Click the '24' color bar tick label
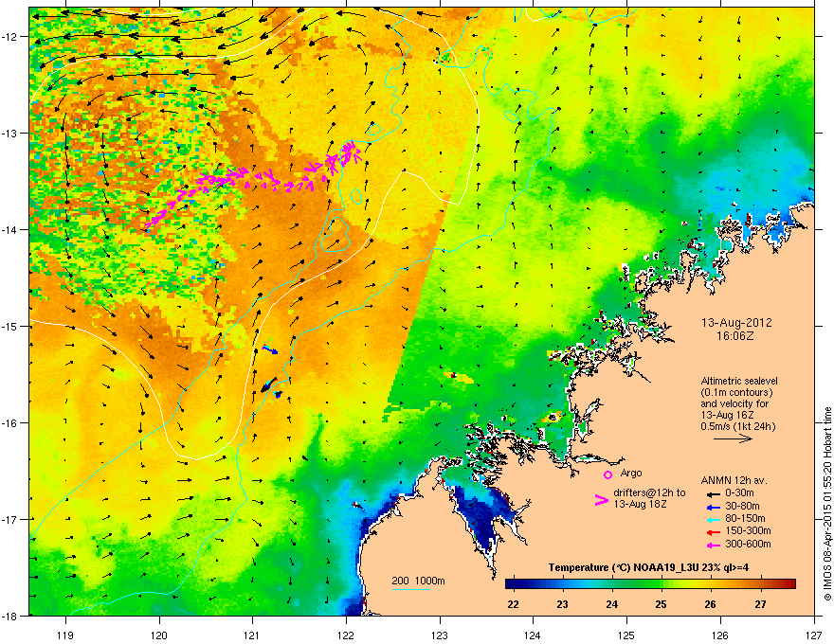Image resolution: width=834 pixels, height=644 pixels. click(x=611, y=604)
